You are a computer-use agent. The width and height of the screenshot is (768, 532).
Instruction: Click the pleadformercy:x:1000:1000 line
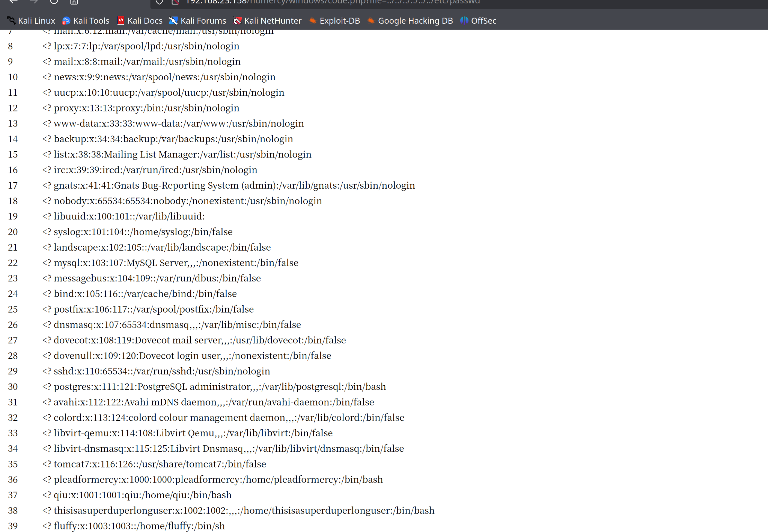[x=212, y=479]
